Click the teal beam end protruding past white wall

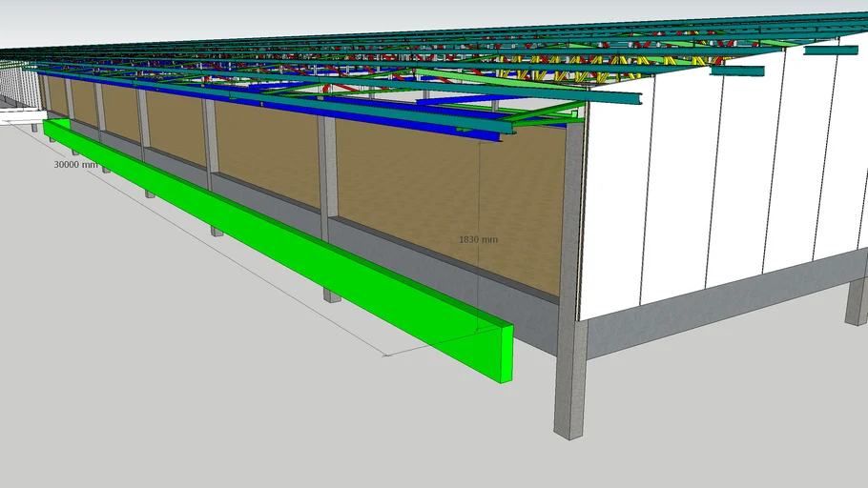point(736,71)
